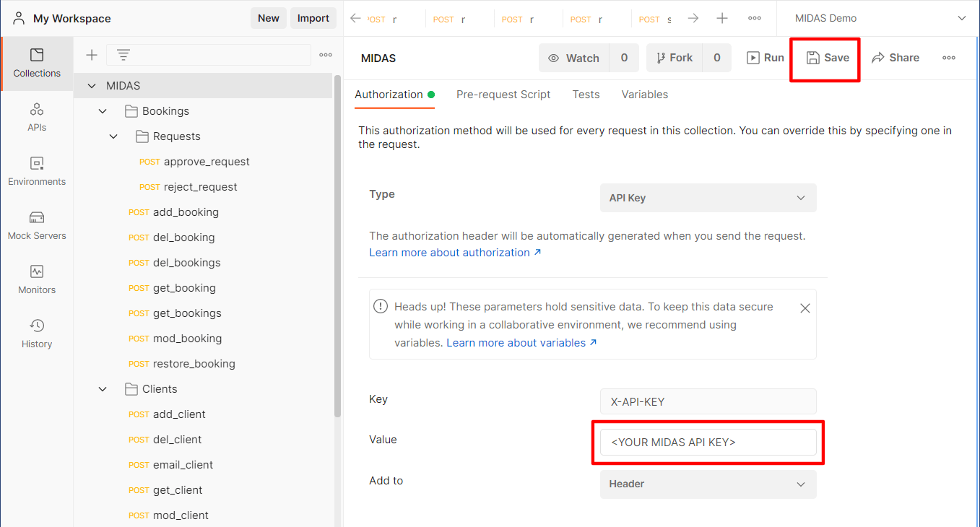Click the Watch button

(574, 58)
